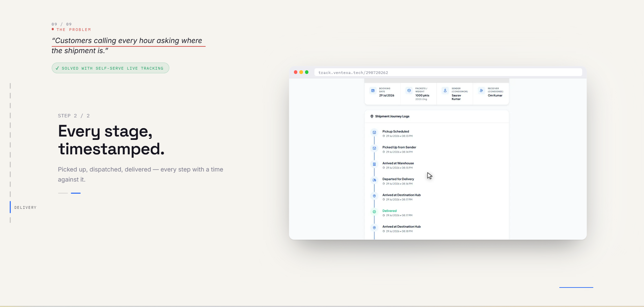Click the pin icon for the 08:18 PM Destination Hub entry
This screenshot has width=644, height=307.
374,228
